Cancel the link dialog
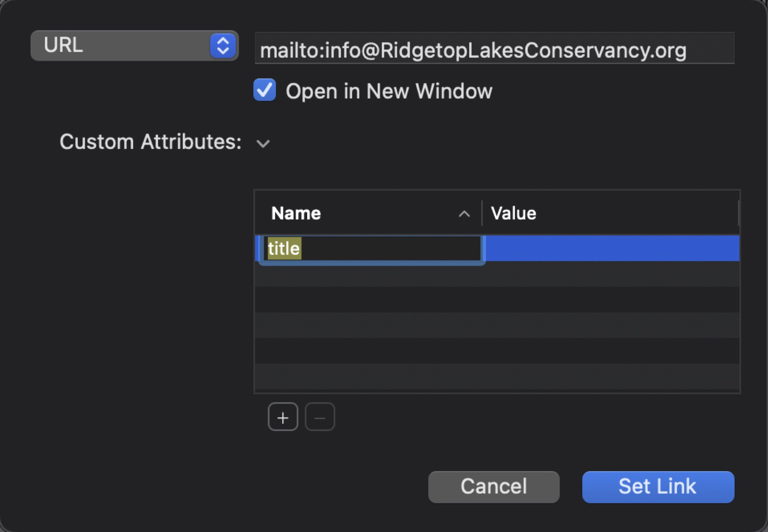This screenshot has height=532, width=768. 494,487
